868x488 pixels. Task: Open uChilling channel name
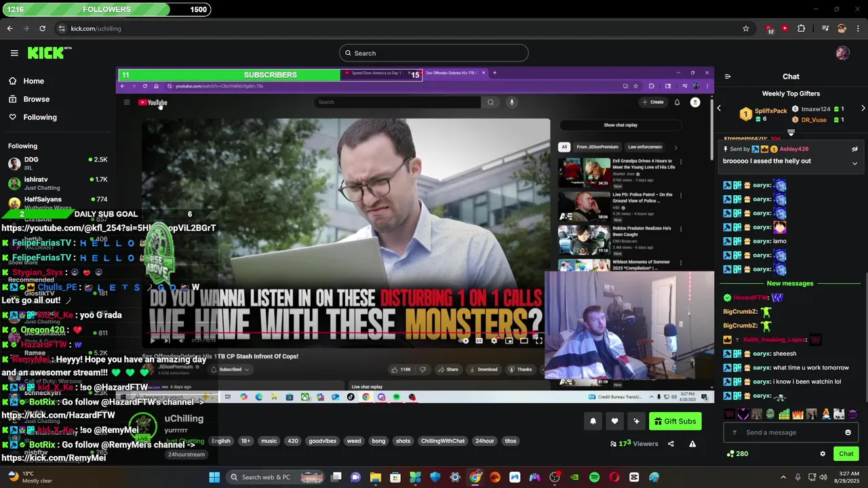[x=184, y=418]
